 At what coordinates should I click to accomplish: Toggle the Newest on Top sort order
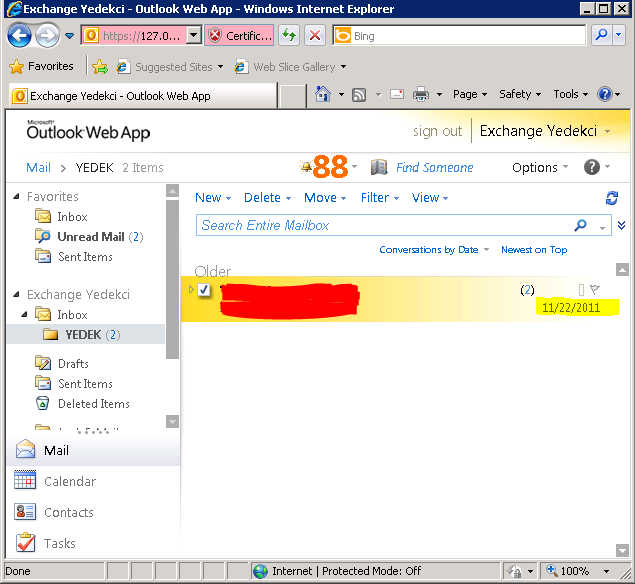(534, 249)
